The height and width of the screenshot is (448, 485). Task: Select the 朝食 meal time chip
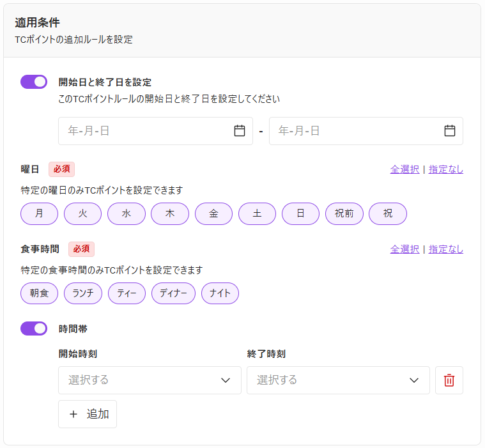coord(39,293)
